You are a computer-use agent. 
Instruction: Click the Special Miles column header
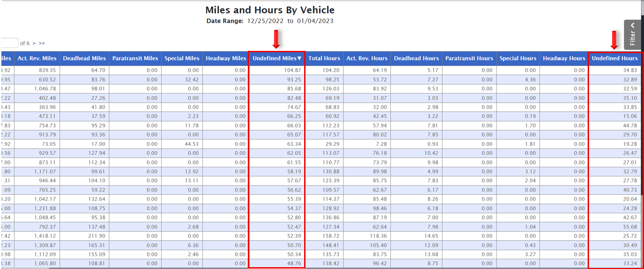pyautogui.click(x=182, y=58)
